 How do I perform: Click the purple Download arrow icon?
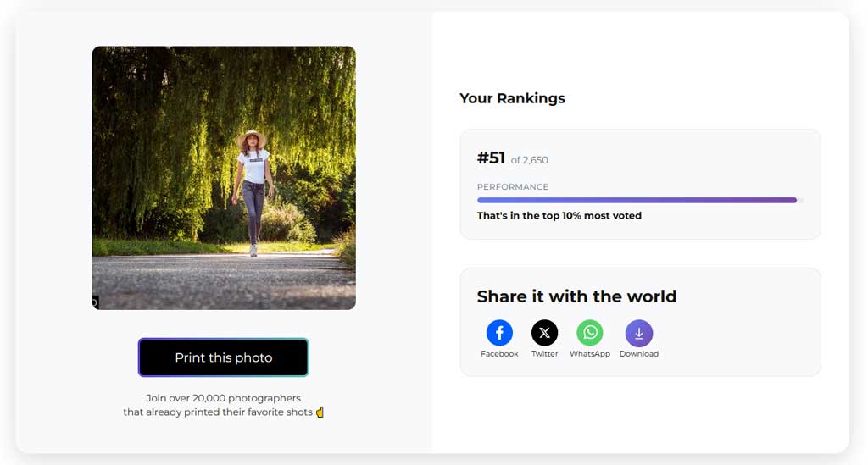[638, 333]
